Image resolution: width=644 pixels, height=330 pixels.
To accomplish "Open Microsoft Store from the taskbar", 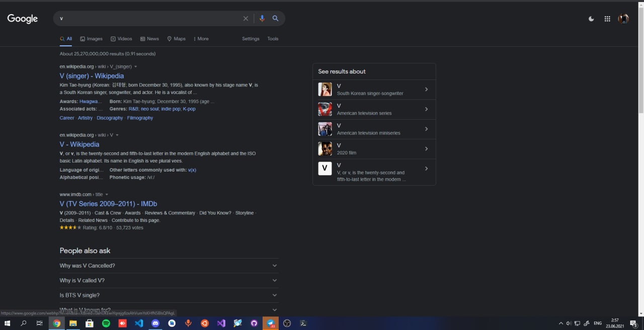I will tap(90, 323).
